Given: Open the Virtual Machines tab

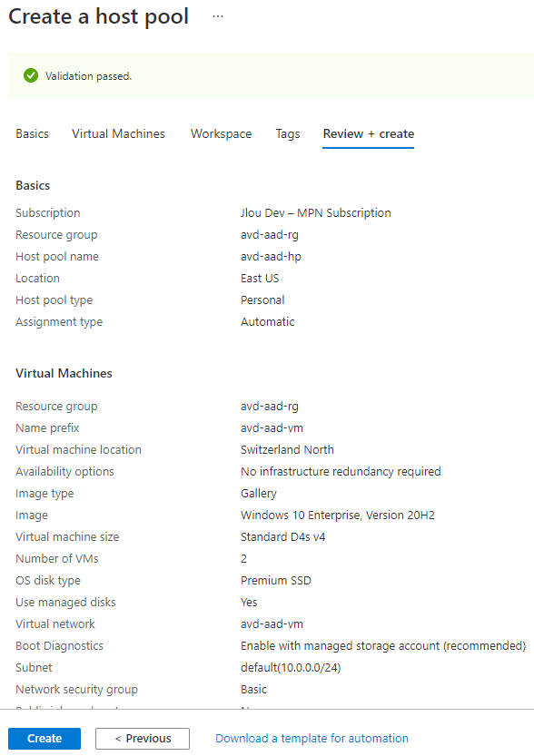Looking at the screenshot, I should [118, 133].
